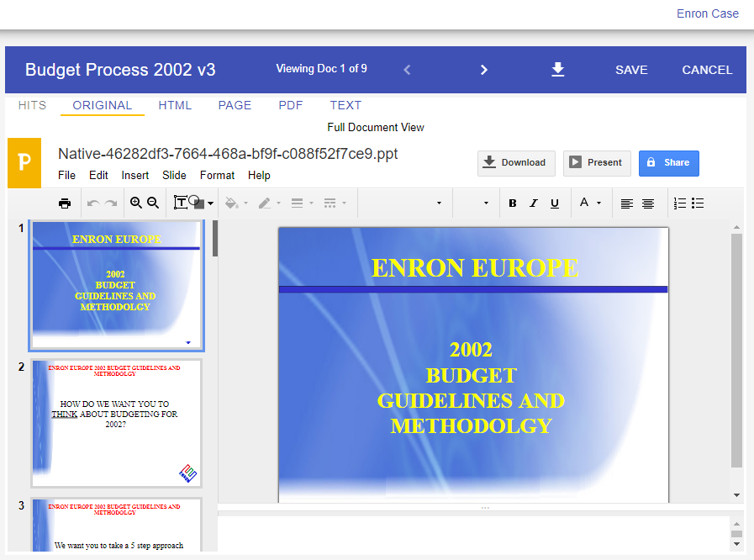
Task: Click the Download button
Action: pos(516,163)
